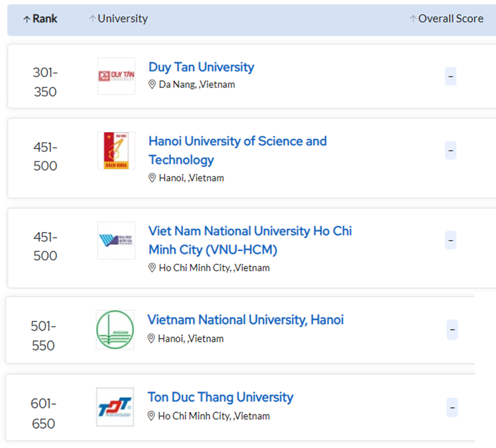
Task: Click the Vietnam National University Hanoi logo
Action: click(115, 329)
